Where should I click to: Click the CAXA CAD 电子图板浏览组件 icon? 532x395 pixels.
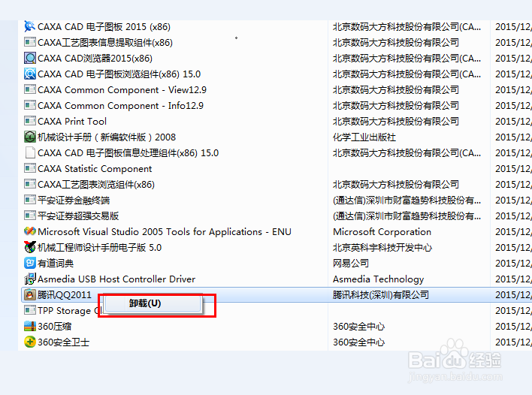(30, 74)
